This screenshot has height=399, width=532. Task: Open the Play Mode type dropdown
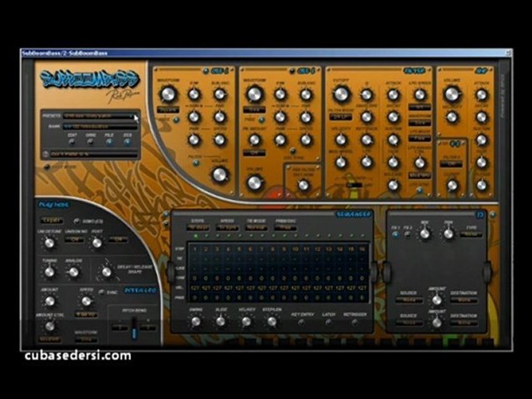pyautogui.click(x=52, y=221)
